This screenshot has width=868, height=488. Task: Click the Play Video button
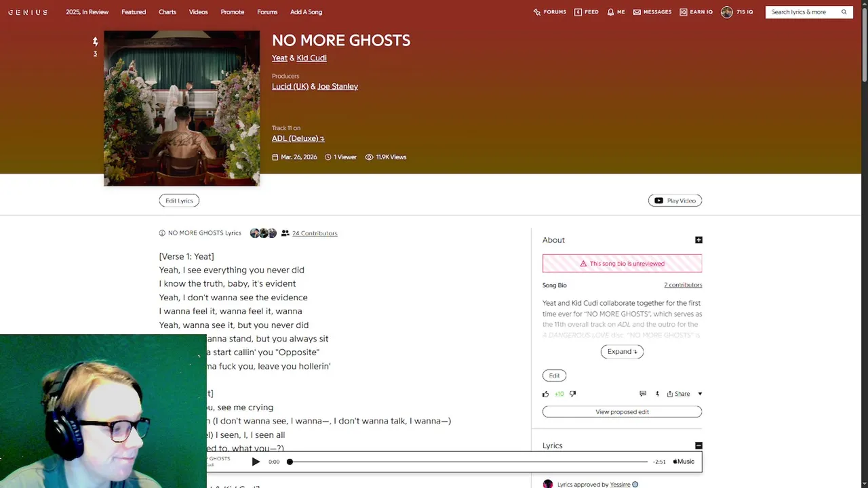pyautogui.click(x=675, y=201)
